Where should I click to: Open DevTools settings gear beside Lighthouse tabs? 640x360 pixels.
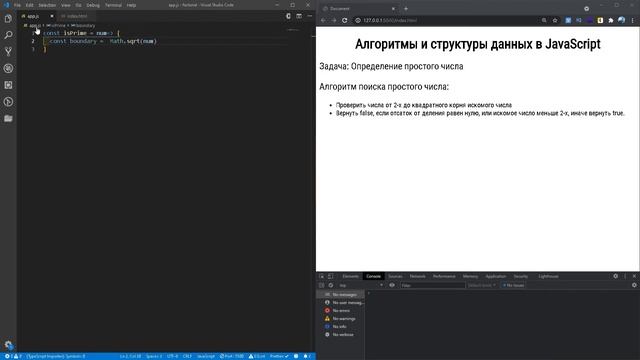pyautogui.click(x=616, y=276)
